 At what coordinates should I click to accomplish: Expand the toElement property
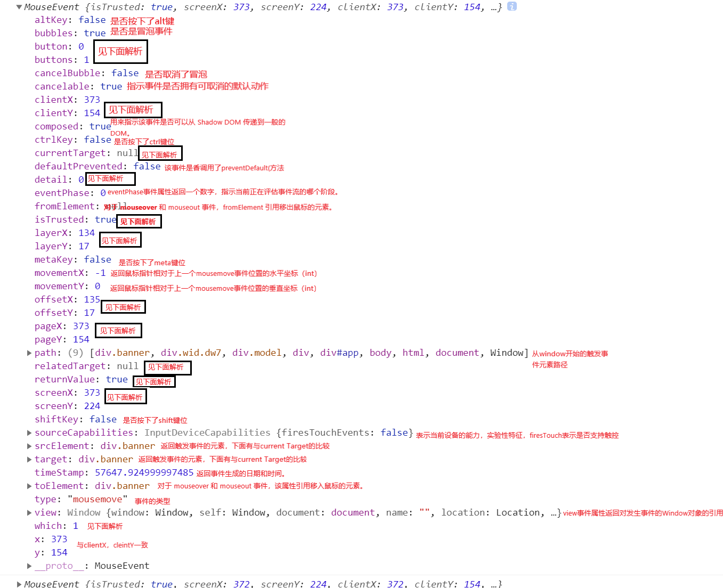point(29,486)
